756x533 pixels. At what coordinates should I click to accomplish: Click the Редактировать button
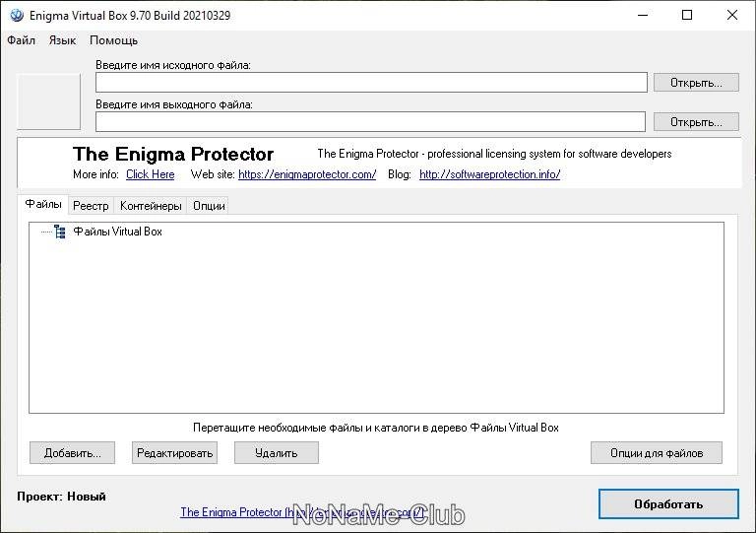pos(174,453)
